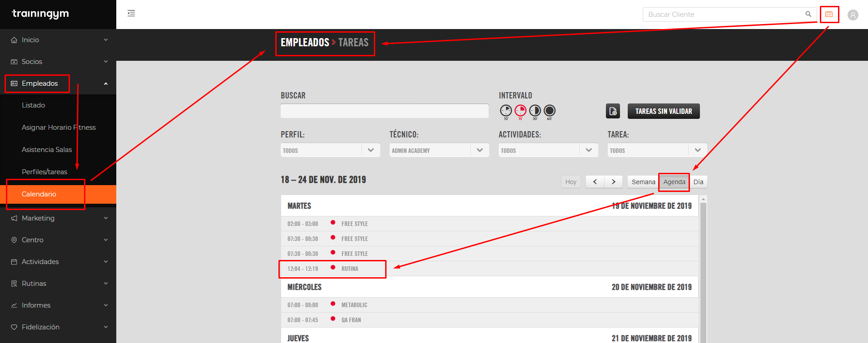This screenshot has width=868, height=343.
Task: Click the Empleados breadcrumb heading
Action: (305, 43)
